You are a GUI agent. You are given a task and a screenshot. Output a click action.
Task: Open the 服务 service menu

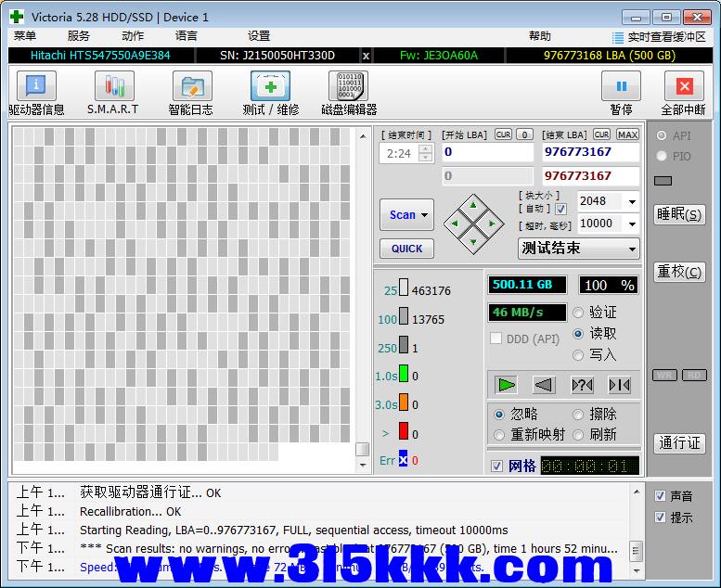coord(79,36)
